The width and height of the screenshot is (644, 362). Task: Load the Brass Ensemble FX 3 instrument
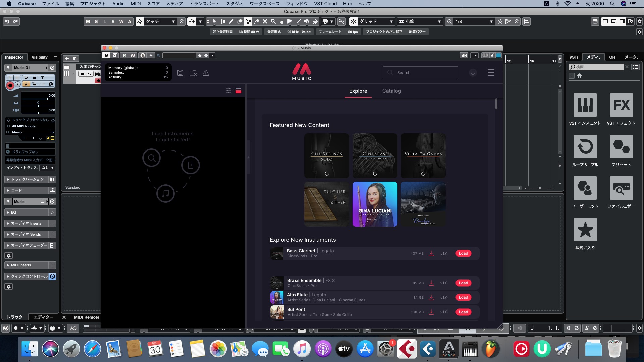point(463,283)
